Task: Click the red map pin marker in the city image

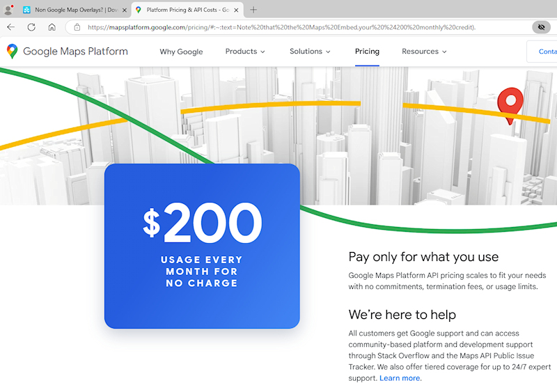Action: click(x=510, y=106)
